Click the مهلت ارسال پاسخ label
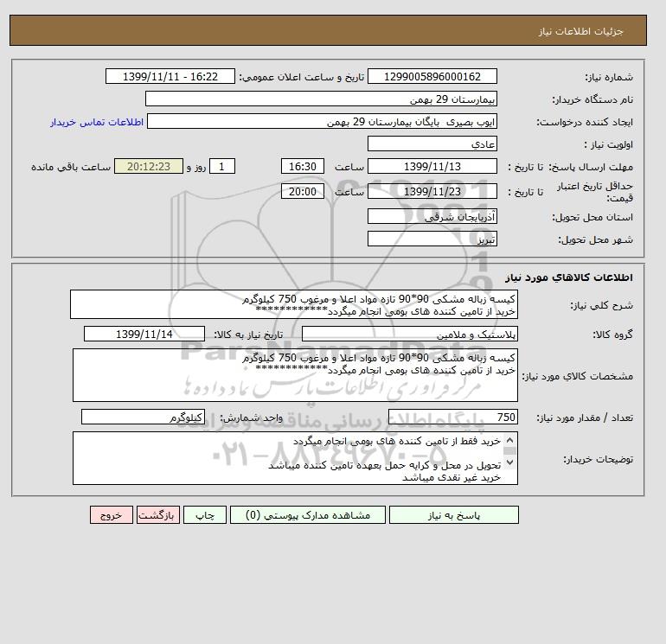The width and height of the screenshot is (666, 644). 592,167
